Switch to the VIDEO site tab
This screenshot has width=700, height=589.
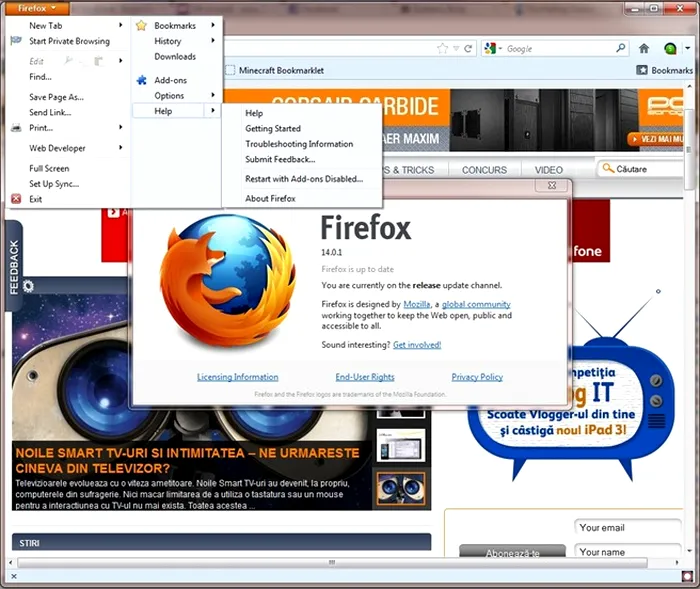coord(549,170)
